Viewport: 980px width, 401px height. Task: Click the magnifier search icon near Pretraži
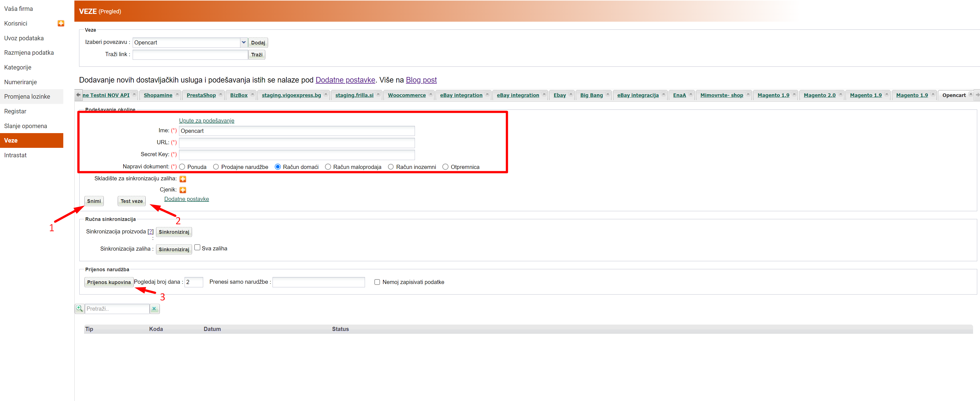coord(79,308)
